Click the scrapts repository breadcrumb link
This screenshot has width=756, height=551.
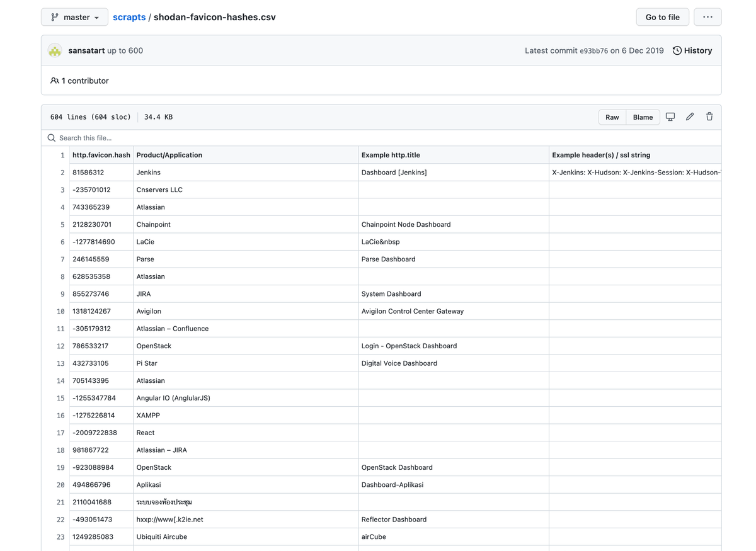(129, 17)
